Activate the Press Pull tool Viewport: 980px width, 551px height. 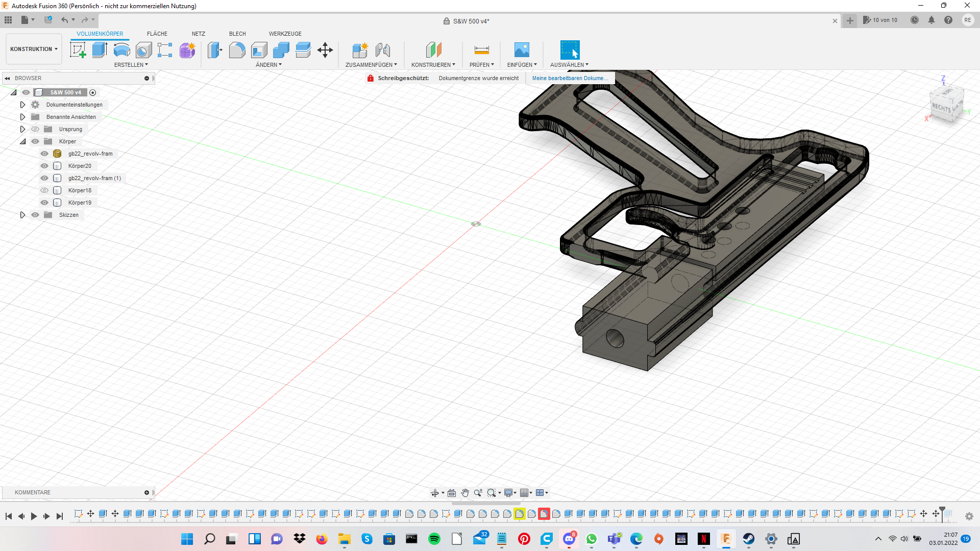click(214, 49)
